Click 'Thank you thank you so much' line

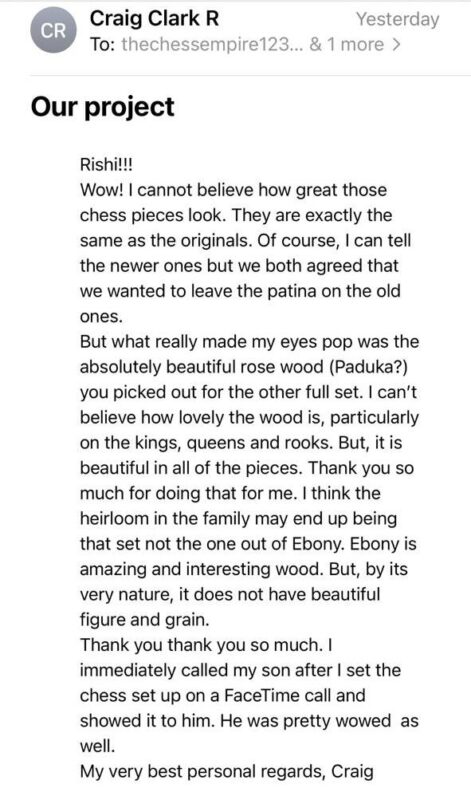[x=208, y=645]
